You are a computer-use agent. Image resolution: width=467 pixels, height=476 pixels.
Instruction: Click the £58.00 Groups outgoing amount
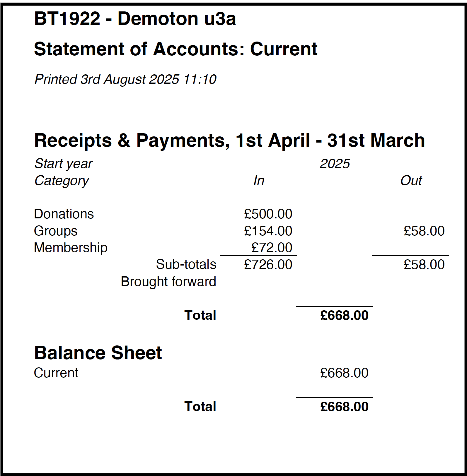pyautogui.click(x=424, y=231)
